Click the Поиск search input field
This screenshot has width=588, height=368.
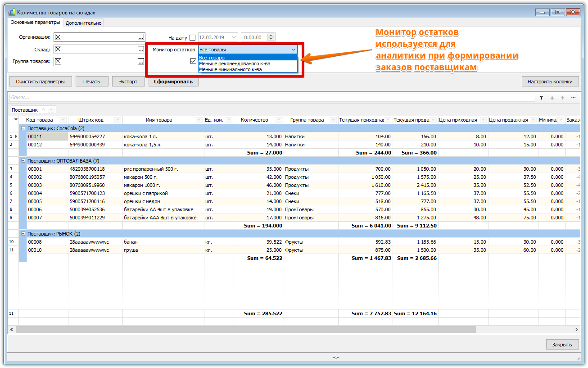click(x=272, y=98)
